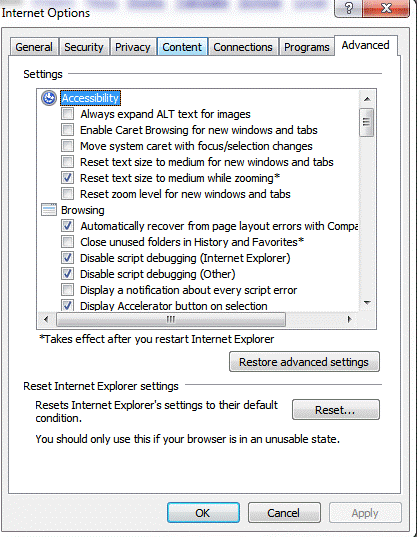Image resolution: width=417 pixels, height=537 pixels.
Task: Click the Reset... button
Action: click(336, 410)
